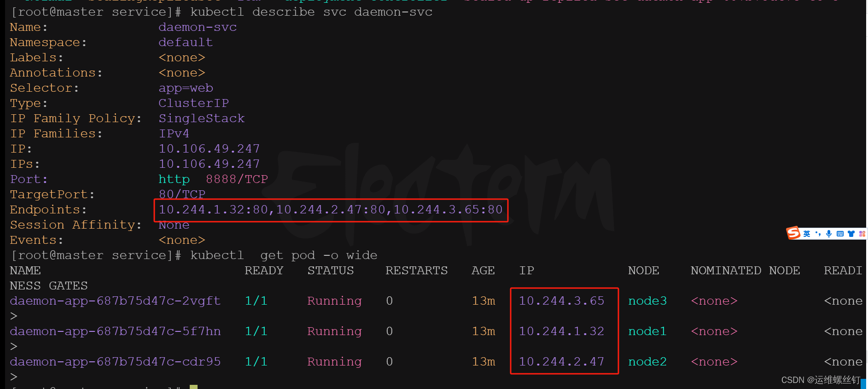Screen dimensions: 868x389
Task: Toggle the IME punctuation mode icon
Action: tap(818, 234)
